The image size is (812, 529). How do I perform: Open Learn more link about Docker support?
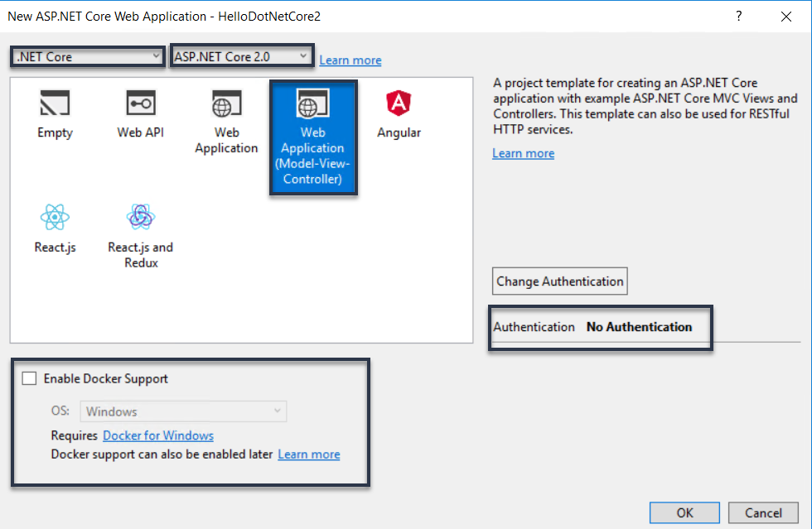[x=308, y=454]
